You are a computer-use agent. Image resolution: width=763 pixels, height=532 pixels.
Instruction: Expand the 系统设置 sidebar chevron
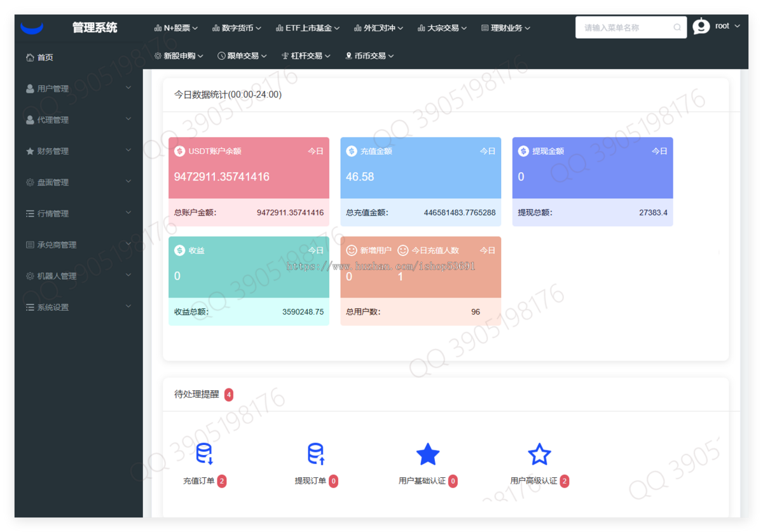click(128, 306)
